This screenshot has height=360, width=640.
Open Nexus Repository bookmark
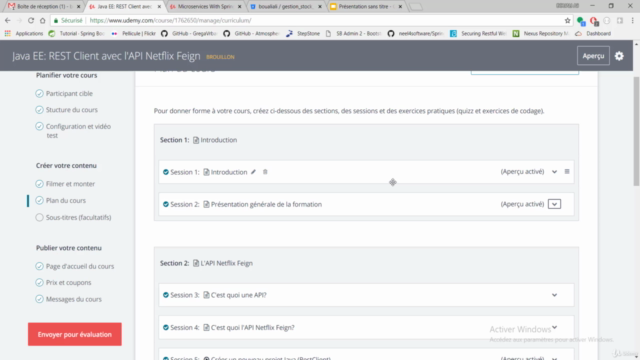[x=541, y=33]
